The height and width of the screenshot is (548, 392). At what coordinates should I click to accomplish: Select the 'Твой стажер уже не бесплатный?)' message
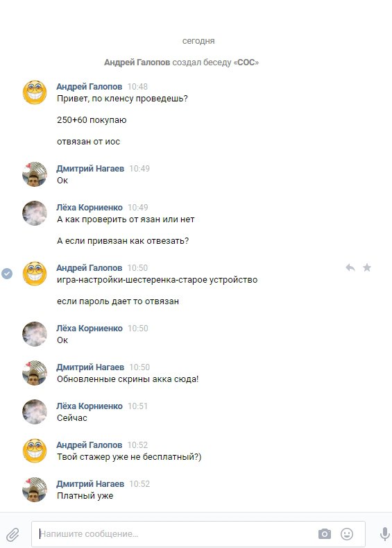click(129, 457)
